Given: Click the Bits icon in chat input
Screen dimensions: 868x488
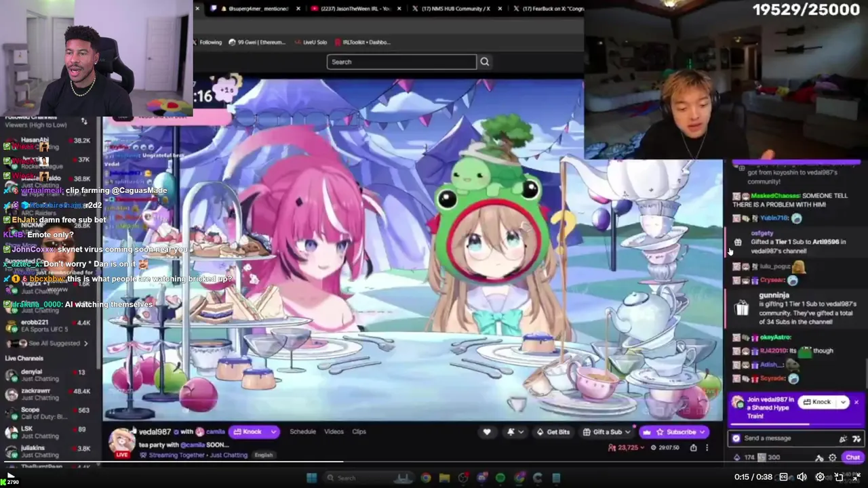Looking at the screenshot, I should [843, 439].
